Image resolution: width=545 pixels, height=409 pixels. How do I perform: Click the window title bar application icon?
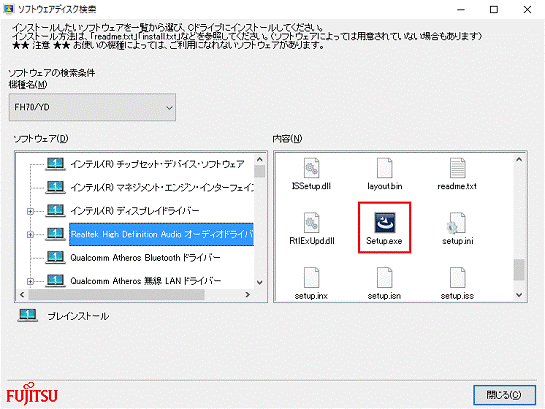pyautogui.click(x=8, y=9)
